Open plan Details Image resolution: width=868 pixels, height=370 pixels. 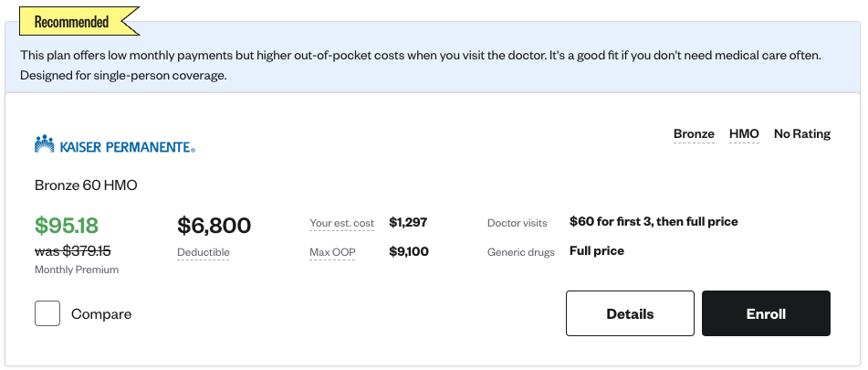tap(630, 313)
